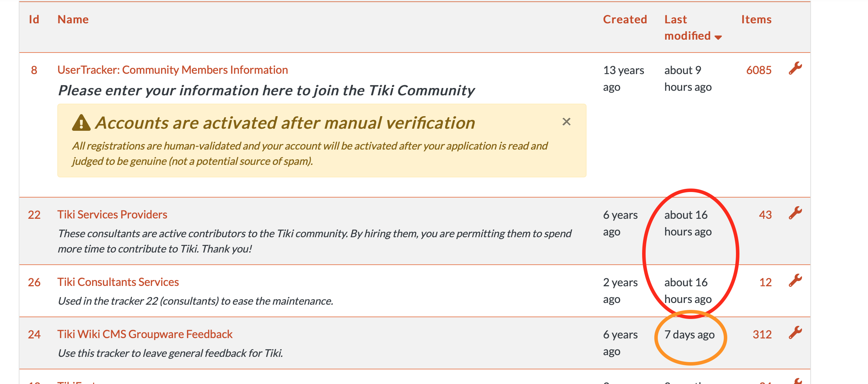This screenshot has width=868, height=384.
Task: Sort the table by Id column
Action: 34,19
